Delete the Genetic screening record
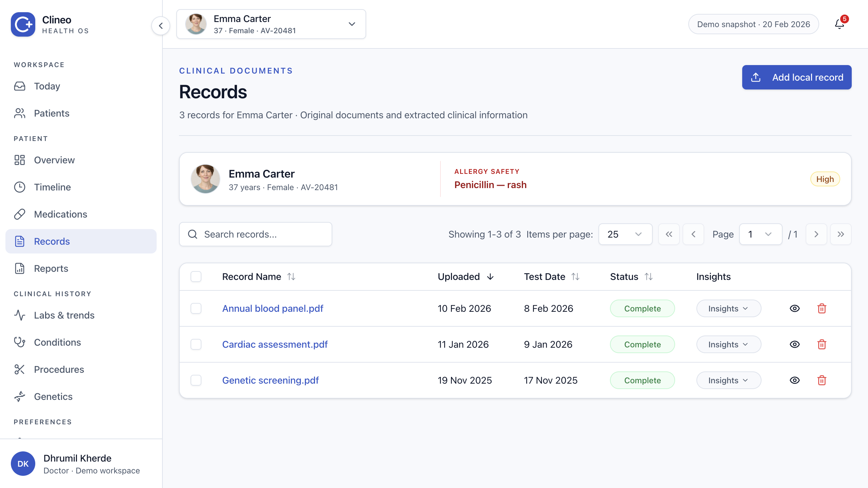 (x=822, y=380)
